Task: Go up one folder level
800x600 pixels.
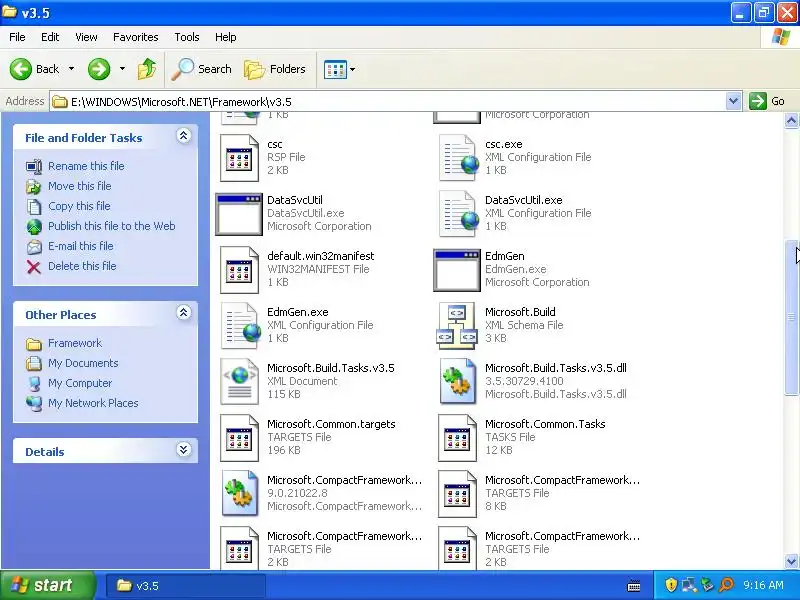Action: [x=147, y=69]
